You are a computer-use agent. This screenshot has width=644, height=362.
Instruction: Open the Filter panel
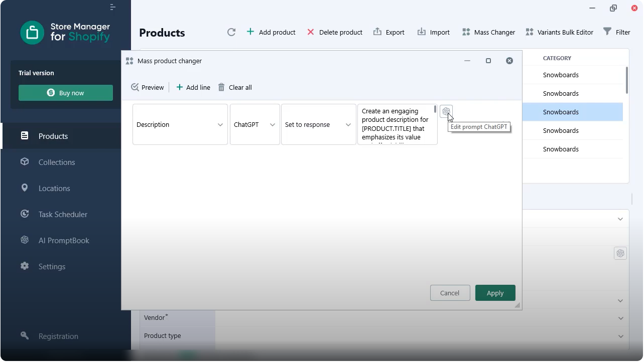coord(617,32)
